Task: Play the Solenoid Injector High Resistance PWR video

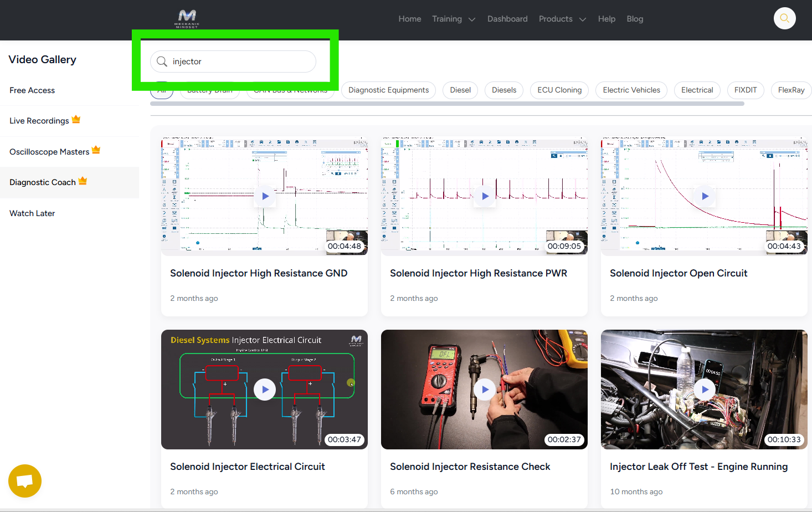Action: tap(485, 196)
